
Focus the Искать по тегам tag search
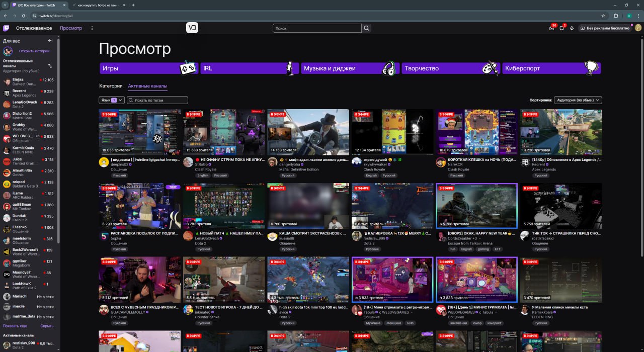[x=157, y=100]
